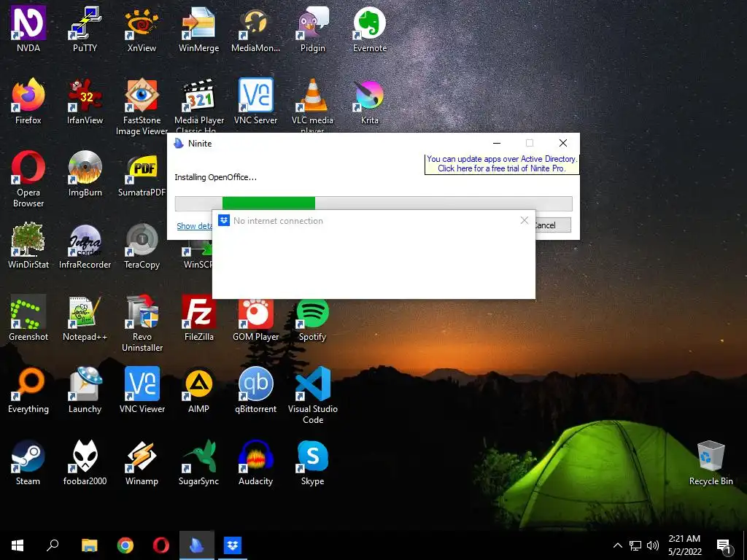The image size is (747, 560).
Task: Select the Opera Browser desktop icon
Action: [28, 179]
